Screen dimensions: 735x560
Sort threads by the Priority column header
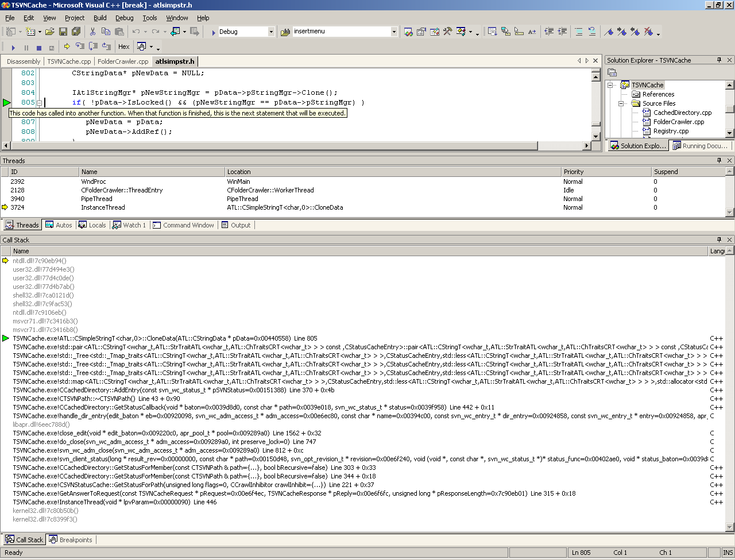(x=606, y=172)
